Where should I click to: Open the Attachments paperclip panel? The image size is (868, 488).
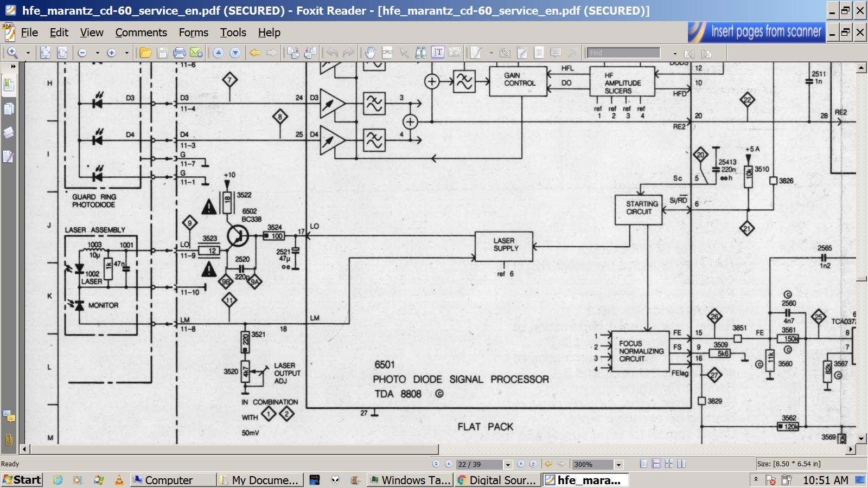point(9,439)
